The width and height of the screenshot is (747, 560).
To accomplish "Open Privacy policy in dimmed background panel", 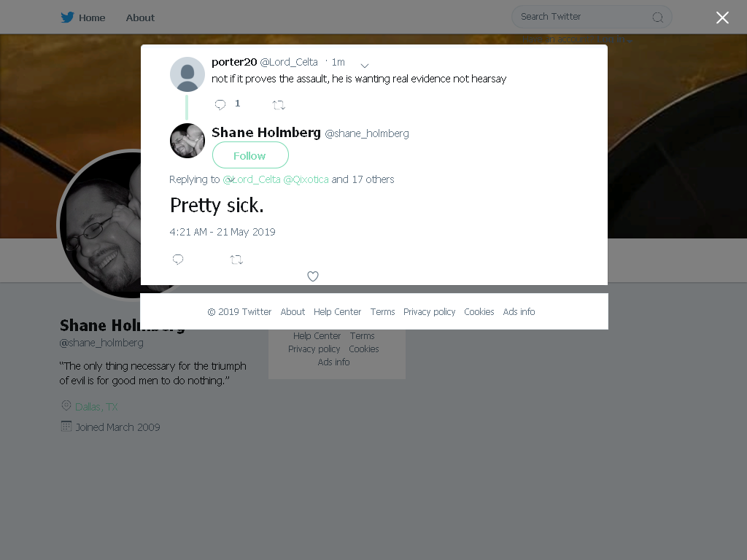I will (x=314, y=349).
